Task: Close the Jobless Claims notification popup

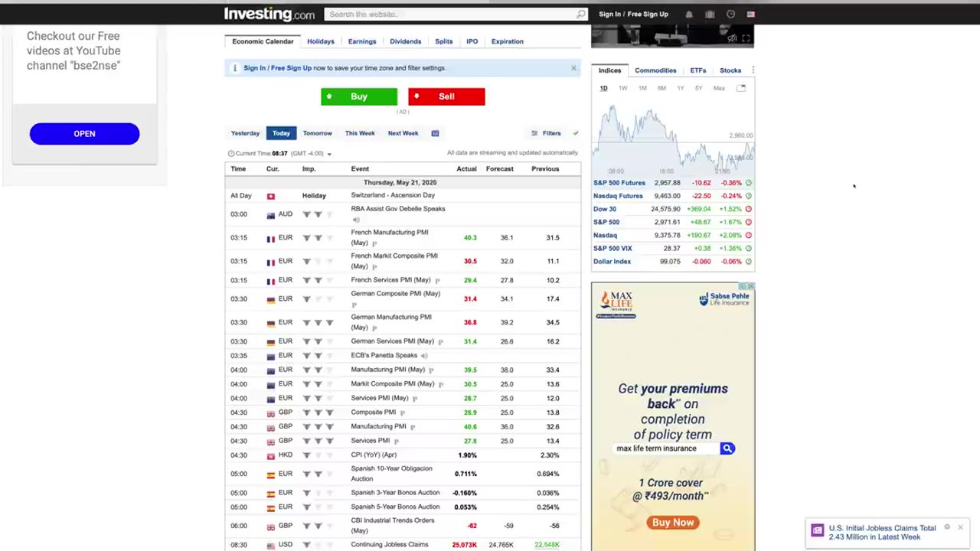Action: (960, 527)
